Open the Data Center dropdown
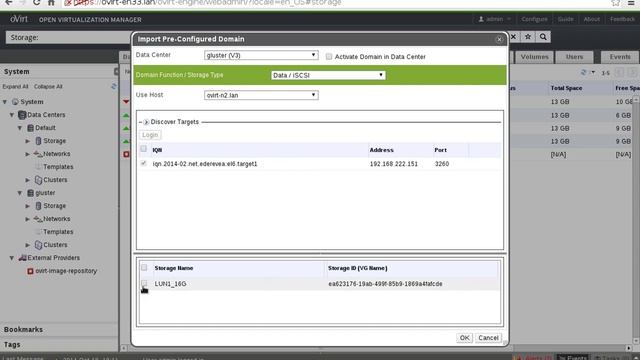The image size is (640, 360). [x=261, y=55]
